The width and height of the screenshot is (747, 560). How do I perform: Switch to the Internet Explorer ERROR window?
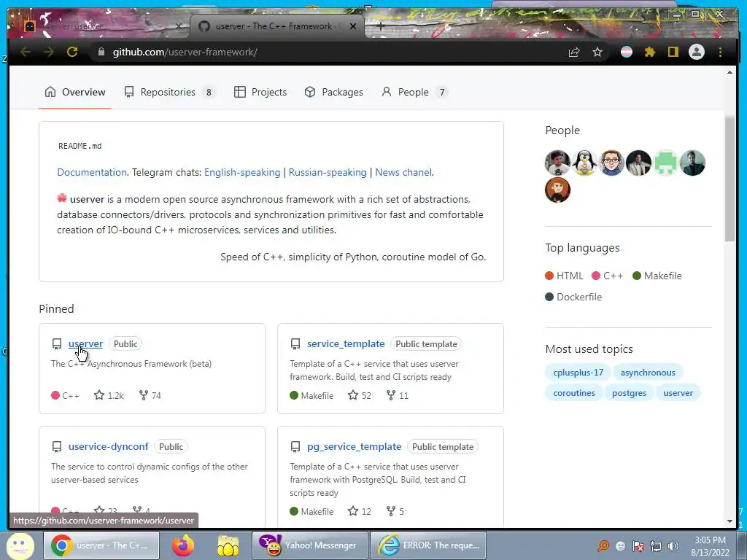coord(428,545)
